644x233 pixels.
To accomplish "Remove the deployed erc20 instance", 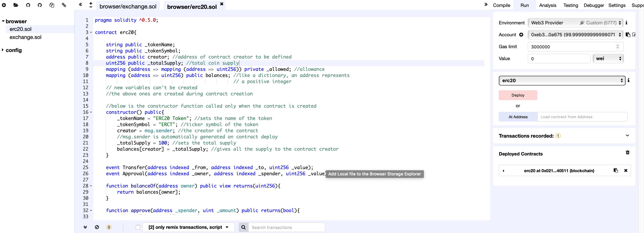I will (626, 171).
